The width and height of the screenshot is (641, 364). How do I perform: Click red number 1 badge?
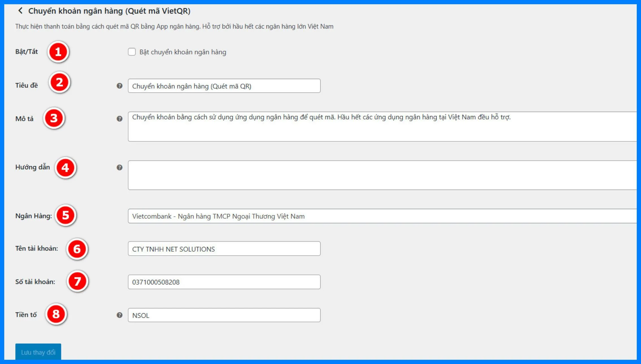pos(58,52)
